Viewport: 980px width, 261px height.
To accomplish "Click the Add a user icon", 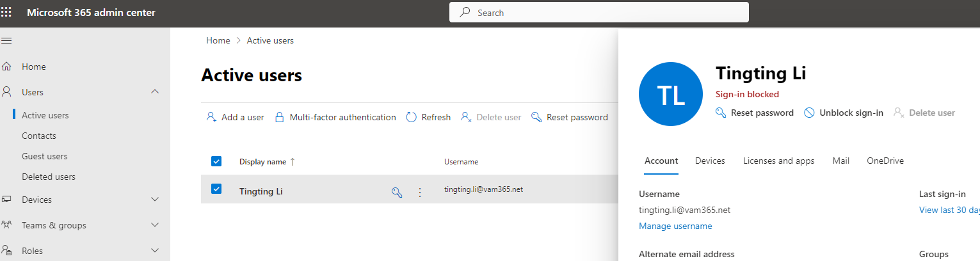I will coord(211,117).
